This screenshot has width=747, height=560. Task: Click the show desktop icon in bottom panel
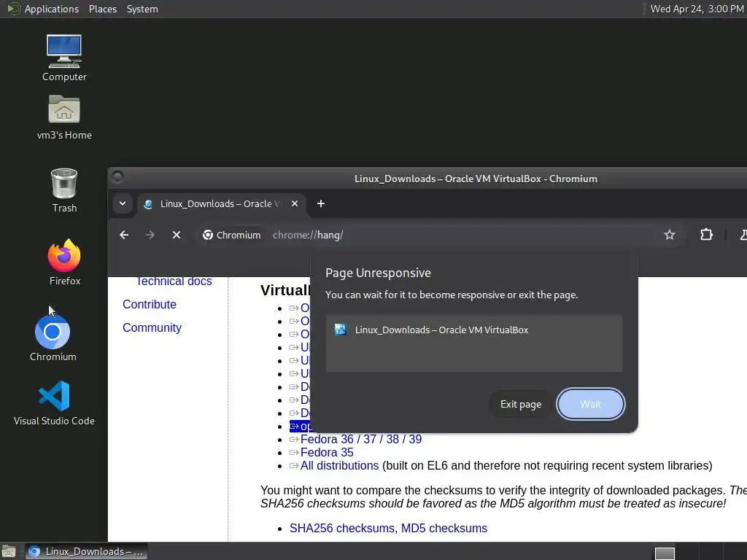click(x=9, y=551)
